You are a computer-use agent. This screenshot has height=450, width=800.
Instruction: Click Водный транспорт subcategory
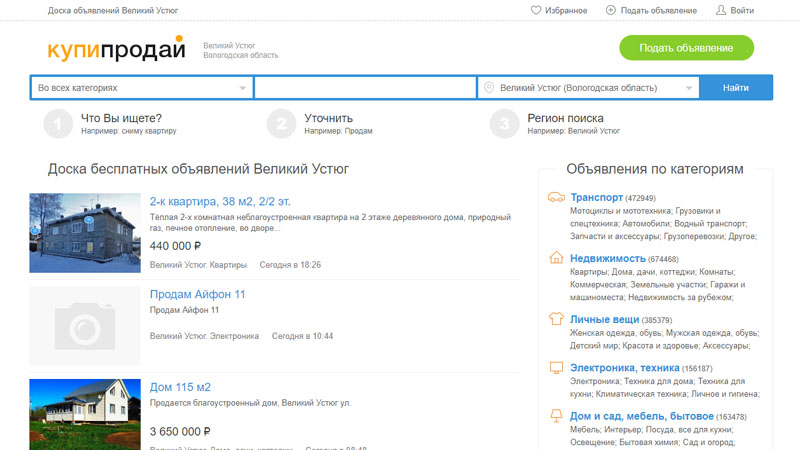[709, 223]
